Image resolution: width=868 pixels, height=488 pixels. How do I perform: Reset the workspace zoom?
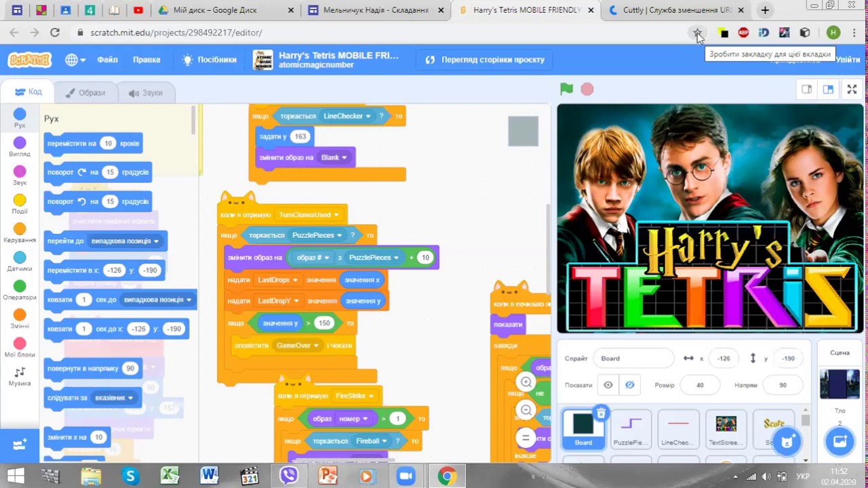click(x=526, y=438)
